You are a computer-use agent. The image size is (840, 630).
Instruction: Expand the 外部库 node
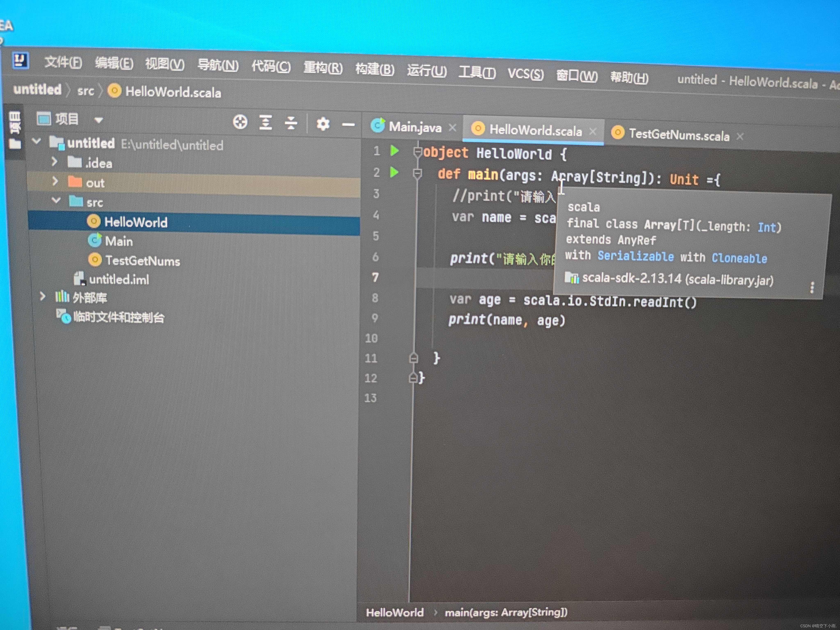tap(42, 296)
